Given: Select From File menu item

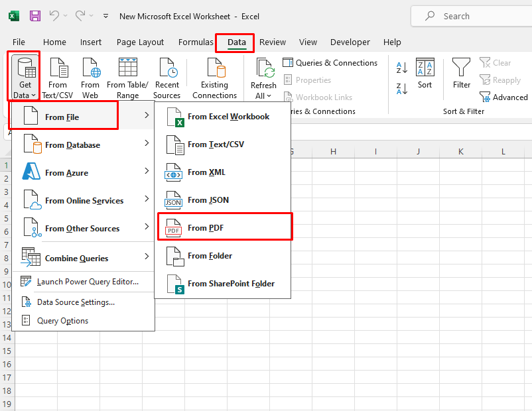Looking at the screenshot, I should click(x=83, y=115).
